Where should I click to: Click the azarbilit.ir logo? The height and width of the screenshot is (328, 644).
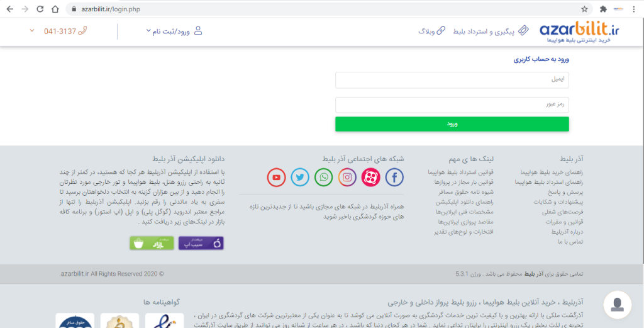[x=579, y=31]
